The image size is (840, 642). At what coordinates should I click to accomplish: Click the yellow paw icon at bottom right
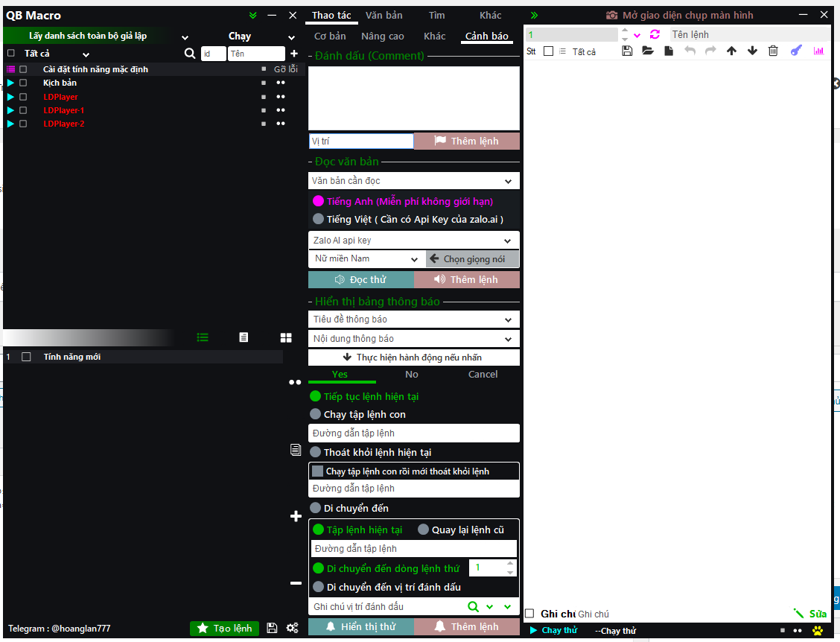(818, 631)
